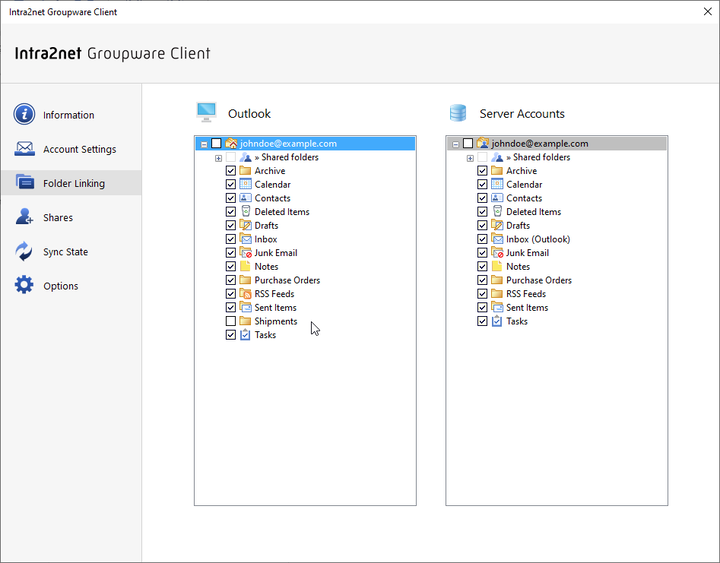Uncheck Server Accounts Sent Items checkbox
Viewport: 720px width, 563px height.
[x=482, y=307]
